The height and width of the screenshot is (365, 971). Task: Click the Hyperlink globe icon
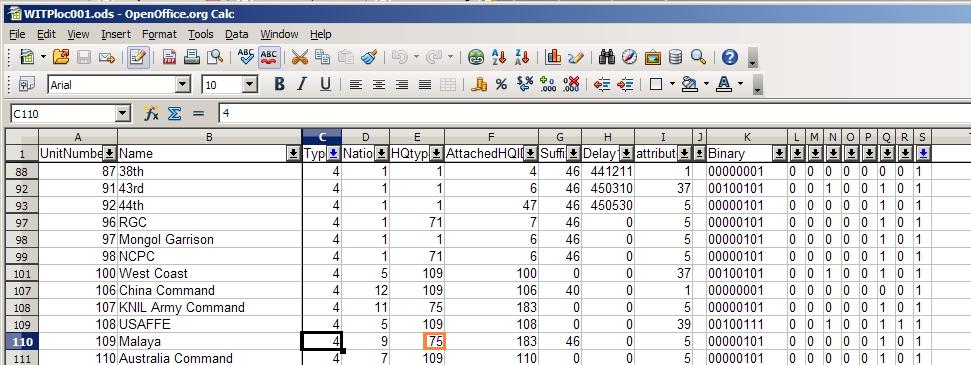click(x=476, y=58)
